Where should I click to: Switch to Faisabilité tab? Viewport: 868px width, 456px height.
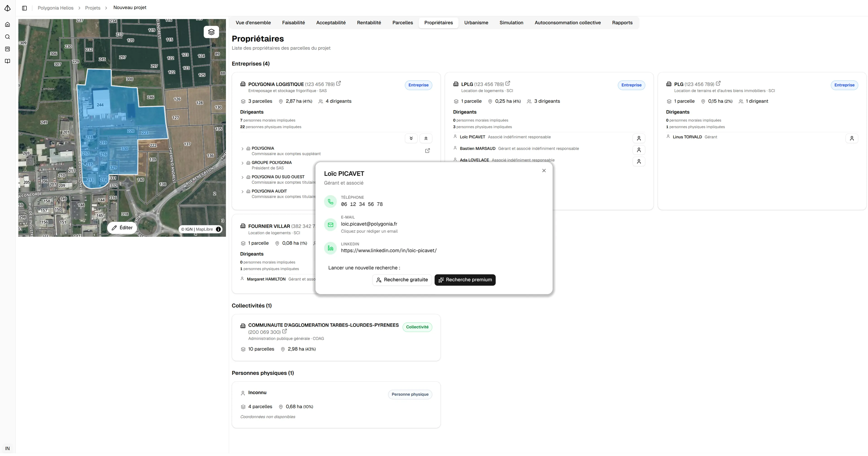point(293,23)
